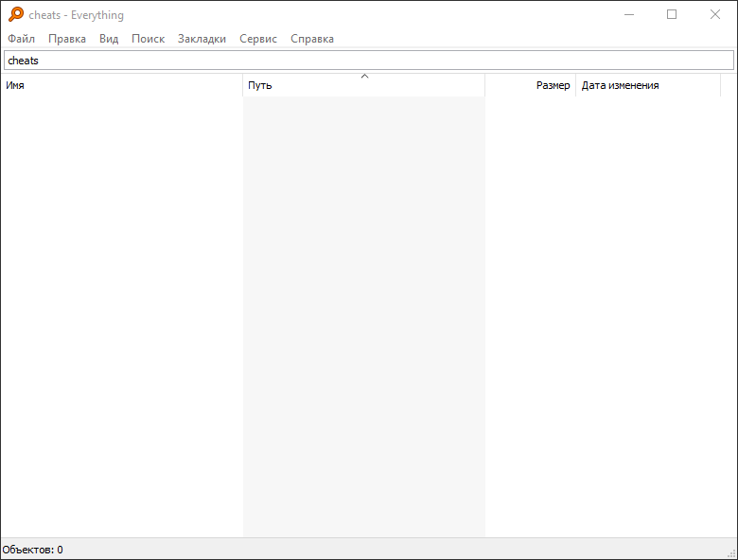Click the status bar showing Объектов: 0
738x560 pixels.
(x=33, y=550)
